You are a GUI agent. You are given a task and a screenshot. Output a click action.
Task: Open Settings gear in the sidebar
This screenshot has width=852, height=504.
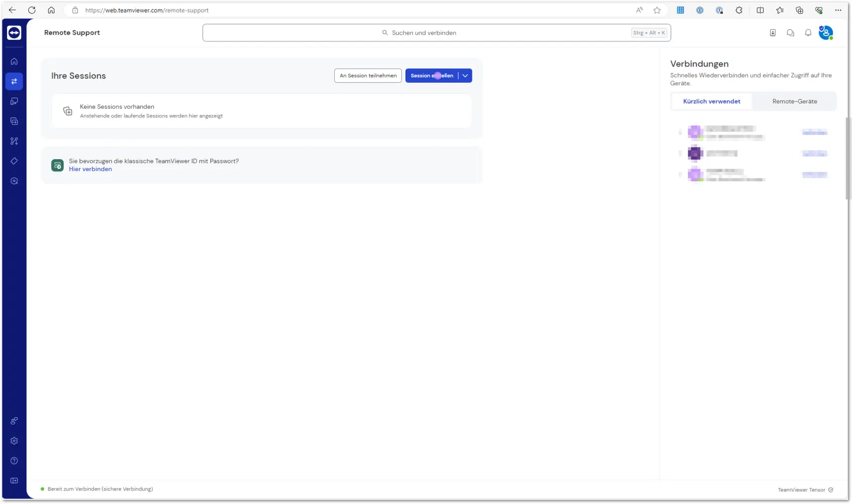(x=14, y=441)
